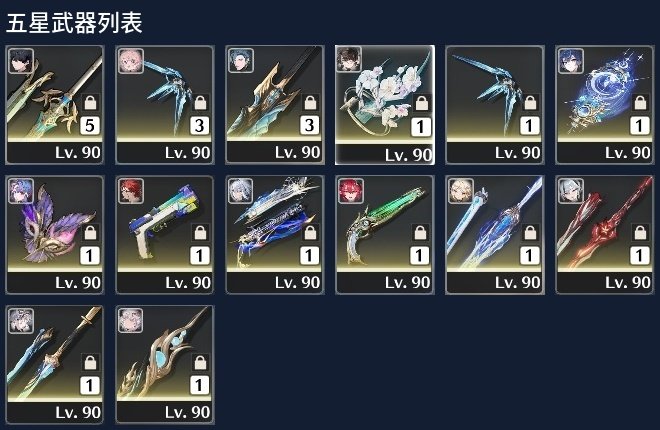Click the red-haired portrait on green pistol card

click(351, 191)
